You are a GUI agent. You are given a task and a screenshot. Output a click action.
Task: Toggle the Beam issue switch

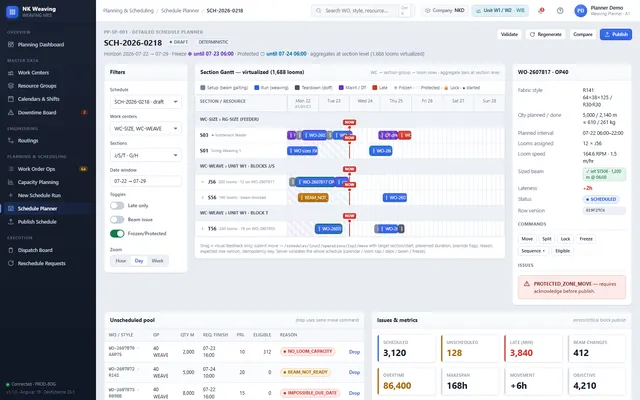pos(117,220)
